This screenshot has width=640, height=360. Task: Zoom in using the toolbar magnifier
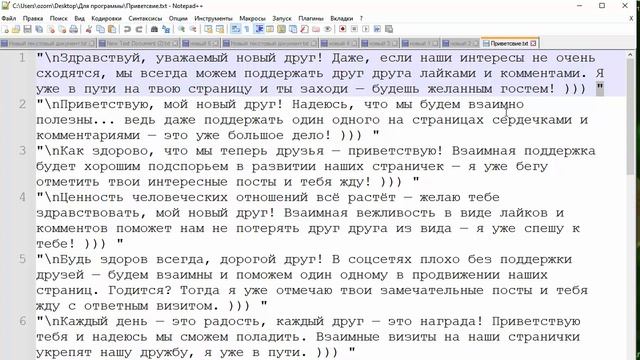tap(181, 29)
